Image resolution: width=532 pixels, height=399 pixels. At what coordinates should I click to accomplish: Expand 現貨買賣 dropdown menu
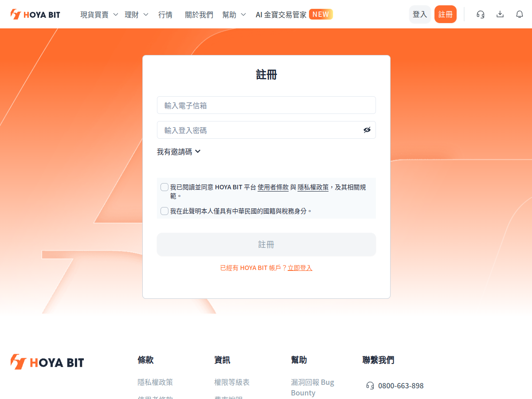99,15
